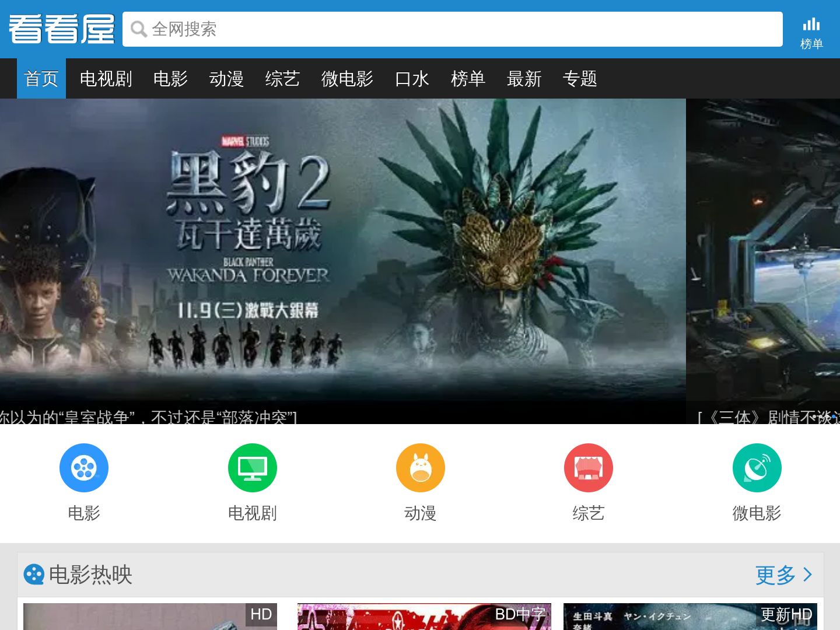Open the 口水 navigation tab
840x630 pixels.
click(x=412, y=78)
